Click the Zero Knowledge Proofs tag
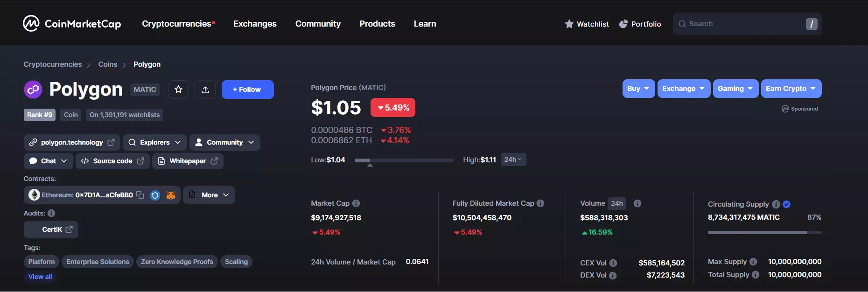Image resolution: width=868 pixels, height=292 pixels. [x=177, y=262]
